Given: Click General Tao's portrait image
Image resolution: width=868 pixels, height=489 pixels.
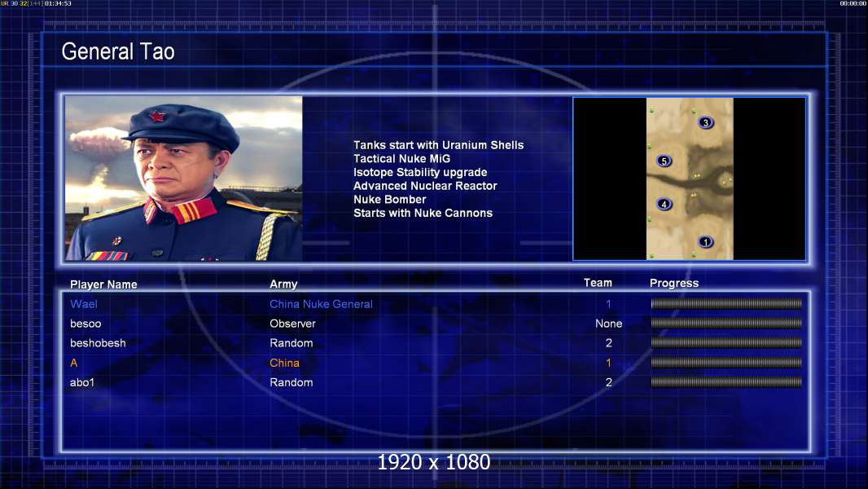Looking at the screenshot, I should coord(184,178).
